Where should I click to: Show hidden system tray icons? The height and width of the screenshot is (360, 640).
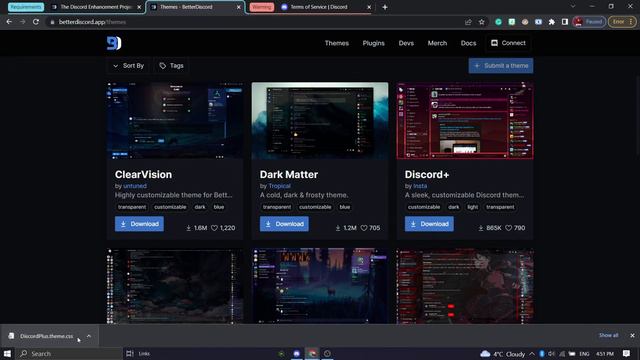[x=532, y=353]
